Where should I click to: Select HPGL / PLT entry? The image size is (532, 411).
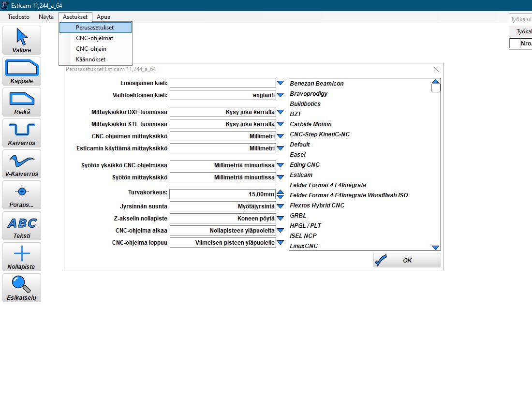click(305, 226)
